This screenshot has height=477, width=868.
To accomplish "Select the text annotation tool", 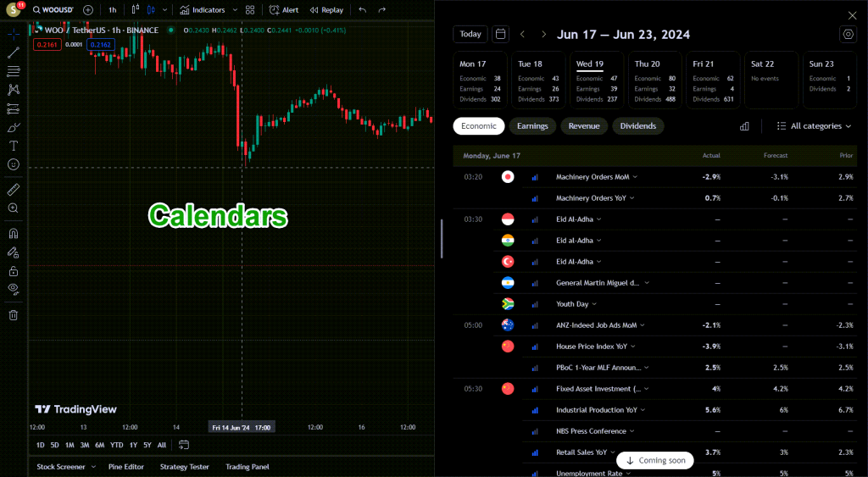I will [14, 146].
